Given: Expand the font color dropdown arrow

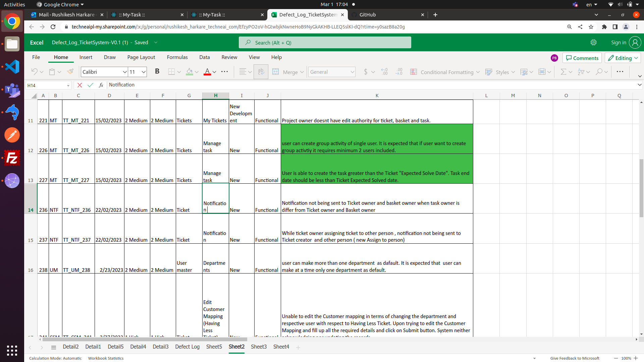Looking at the screenshot, I should (214, 72).
